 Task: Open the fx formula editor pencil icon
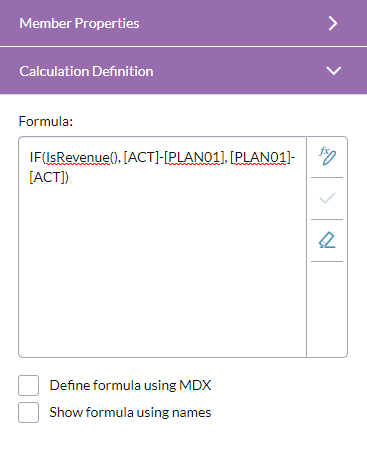click(x=327, y=156)
